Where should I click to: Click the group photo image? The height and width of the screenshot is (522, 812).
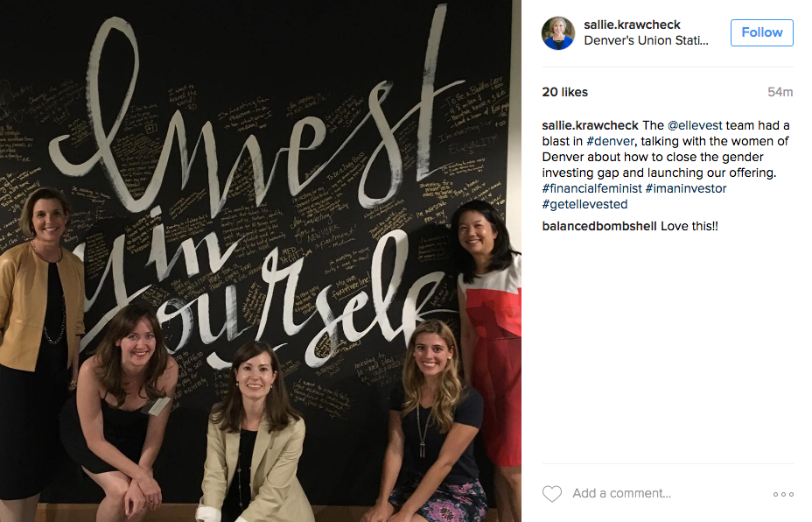[261, 261]
